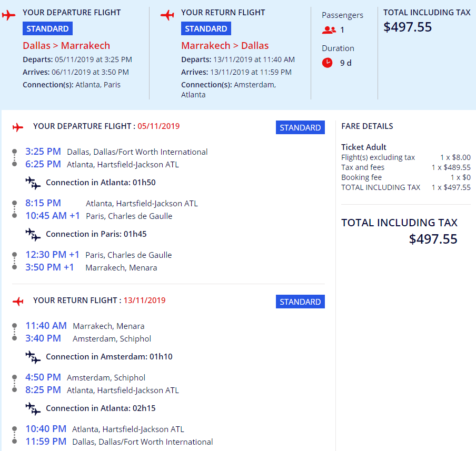
Task: Click the STANDARD badge in return details section
Action: tap(300, 302)
